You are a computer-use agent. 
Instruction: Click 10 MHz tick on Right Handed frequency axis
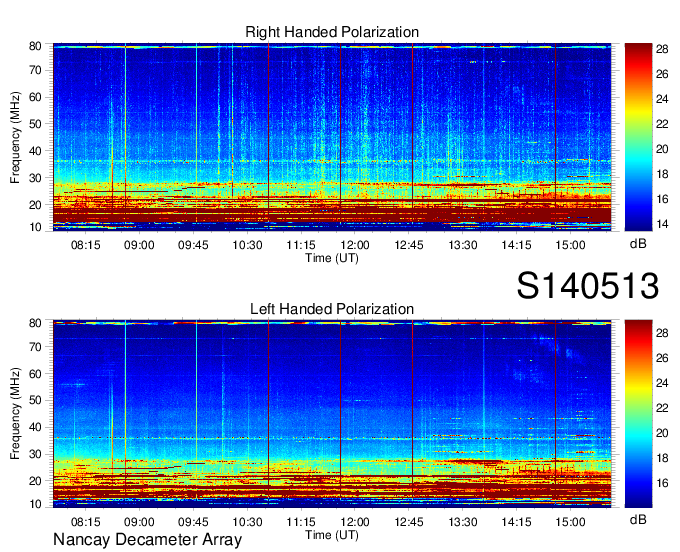click(35, 227)
